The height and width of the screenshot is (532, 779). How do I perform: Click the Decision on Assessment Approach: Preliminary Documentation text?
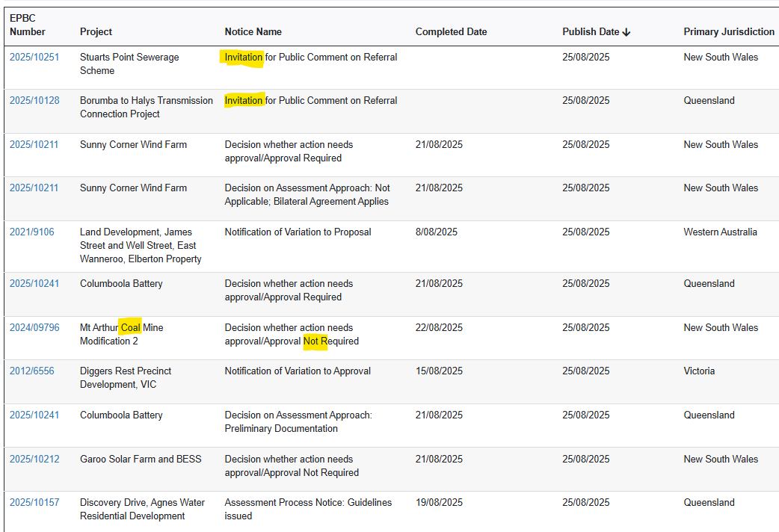[x=298, y=421]
